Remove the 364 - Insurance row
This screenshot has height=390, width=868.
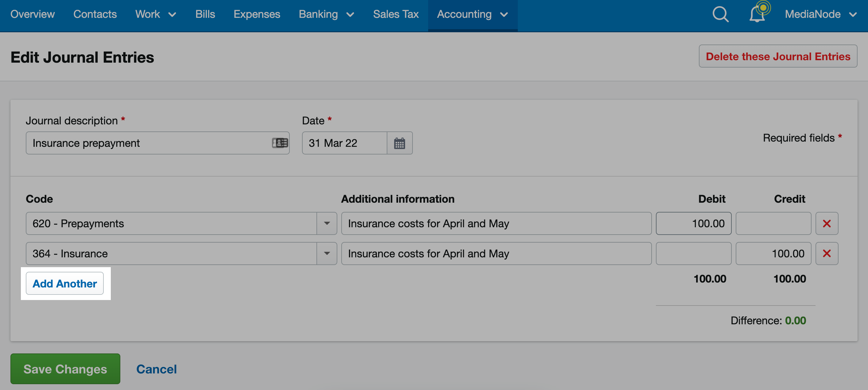tap(827, 253)
